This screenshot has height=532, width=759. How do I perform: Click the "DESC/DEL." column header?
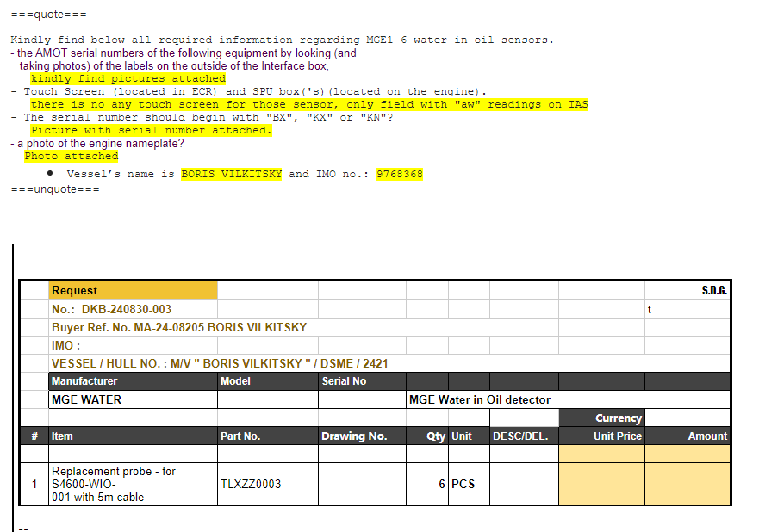click(x=524, y=436)
